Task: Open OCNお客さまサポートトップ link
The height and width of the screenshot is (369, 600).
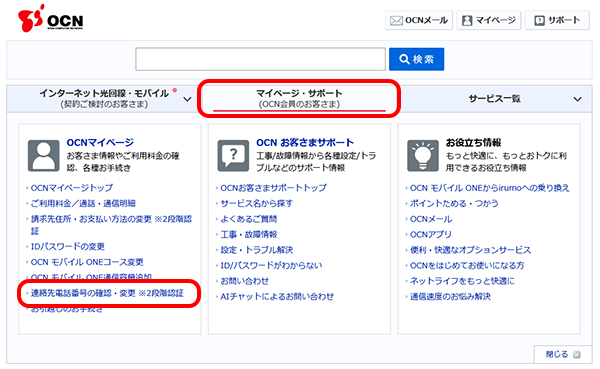Action: (273, 188)
